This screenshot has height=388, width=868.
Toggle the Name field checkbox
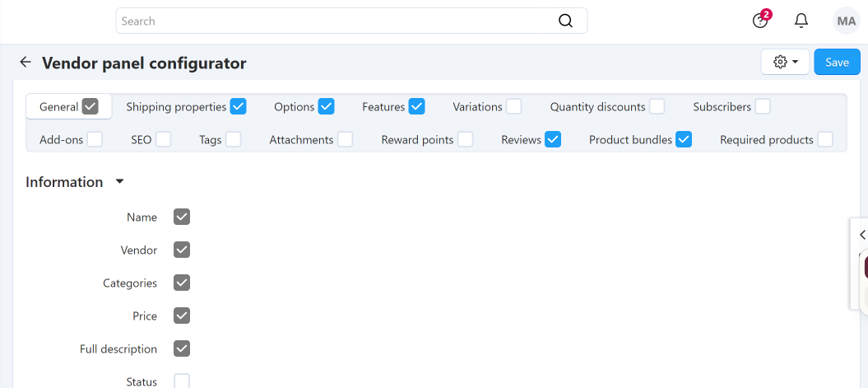click(182, 217)
